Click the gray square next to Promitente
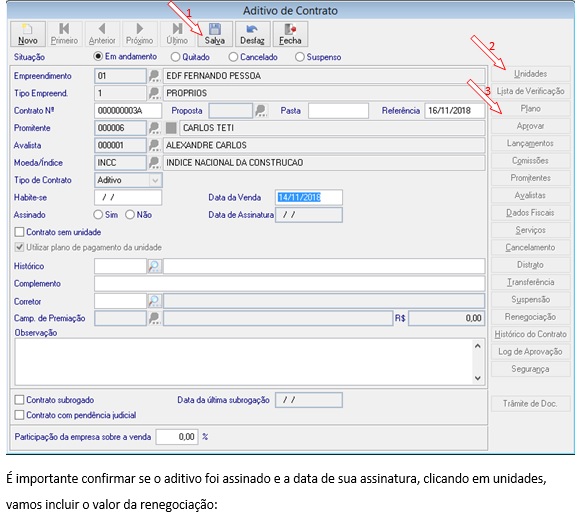Image resolution: width=583 pixels, height=520 pixels. click(x=171, y=128)
